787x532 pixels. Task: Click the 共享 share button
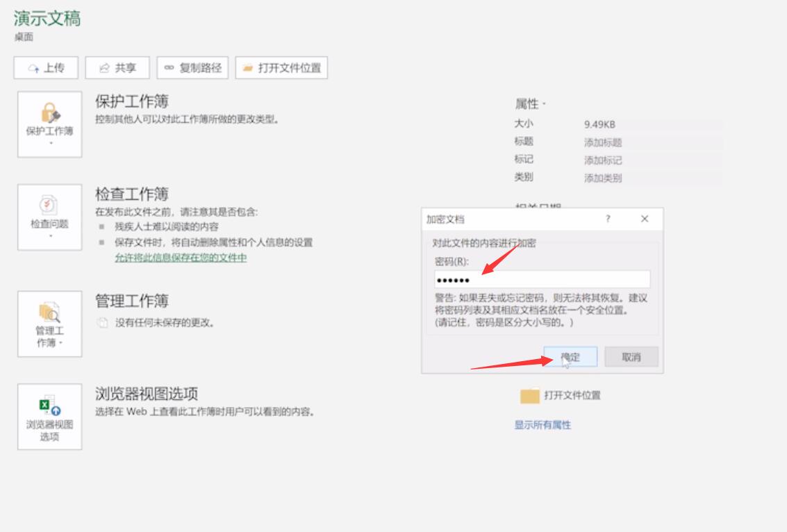117,68
